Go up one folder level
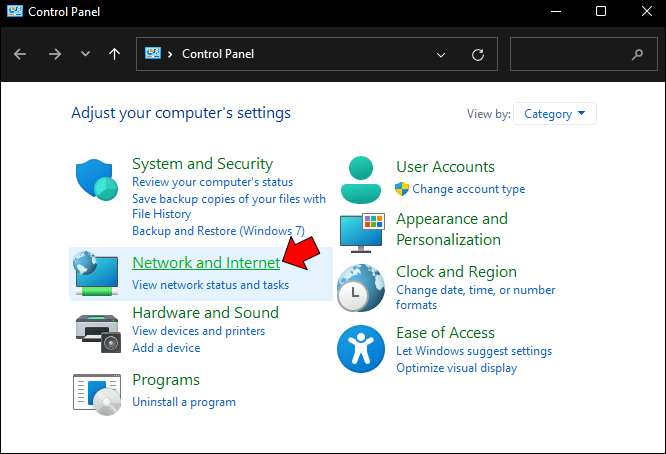Image resolution: width=666 pixels, height=454 pixels. click(114, 54)
